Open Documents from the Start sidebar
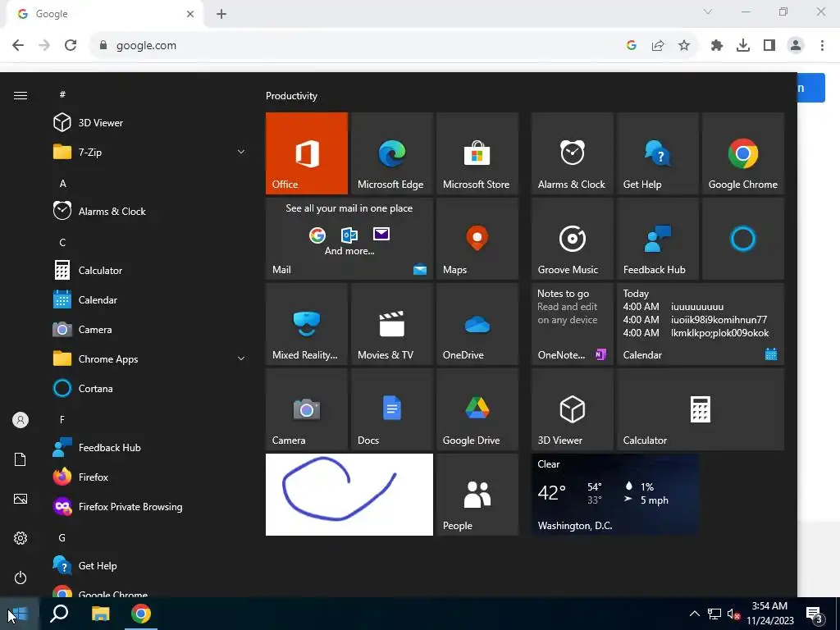This screenshot has height=630, width=840. (21, 459)
